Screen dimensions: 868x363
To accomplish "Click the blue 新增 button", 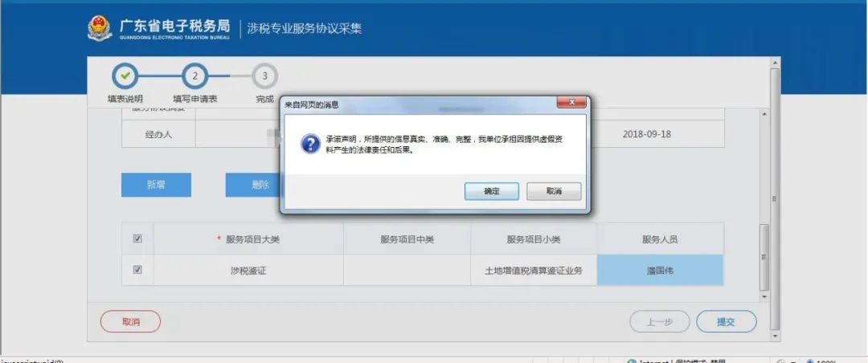I will 156,185.
